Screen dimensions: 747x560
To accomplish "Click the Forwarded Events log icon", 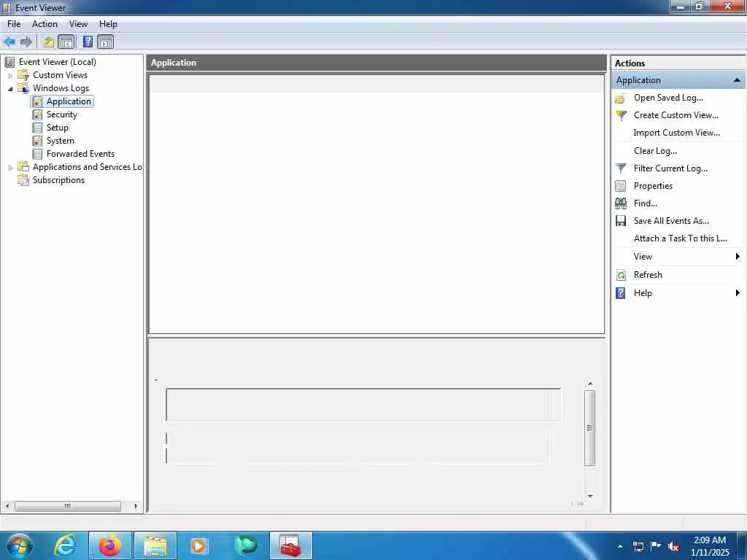I will point(37,154).
